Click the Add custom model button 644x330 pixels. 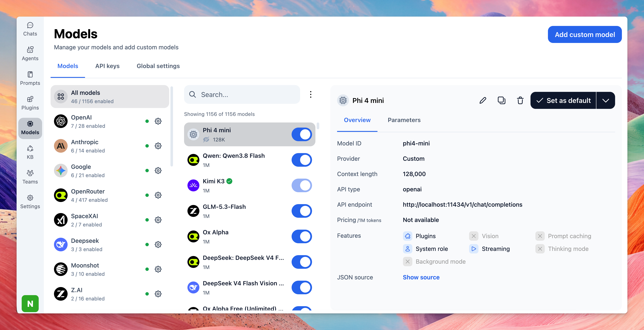pyautogui.click(x=585, y=34)
